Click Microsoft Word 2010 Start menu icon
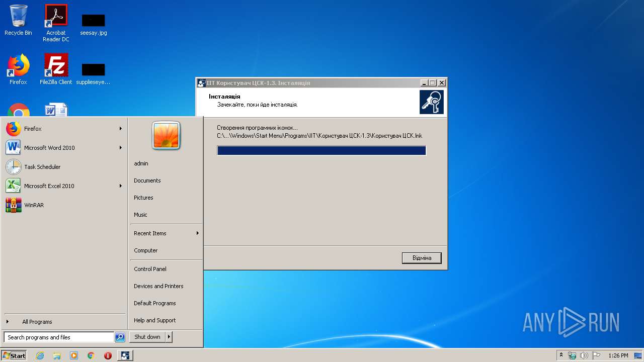The image size is (644, 362). [14, 148]
